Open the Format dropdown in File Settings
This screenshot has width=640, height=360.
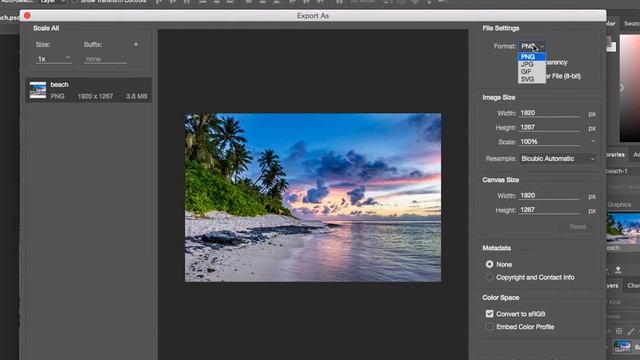point(532,46)
